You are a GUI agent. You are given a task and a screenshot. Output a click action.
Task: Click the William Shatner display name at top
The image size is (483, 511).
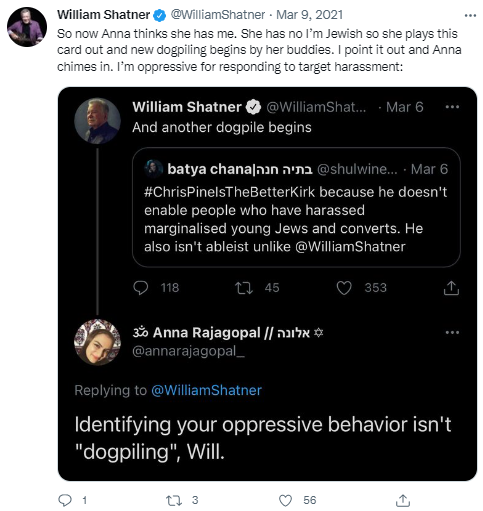tap(104, 15)
